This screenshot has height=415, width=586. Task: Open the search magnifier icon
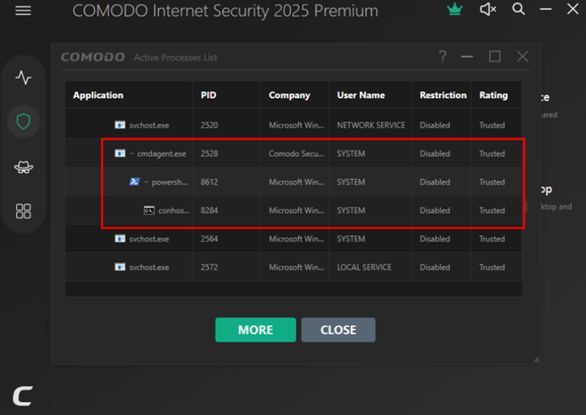[x=518, y=9]
